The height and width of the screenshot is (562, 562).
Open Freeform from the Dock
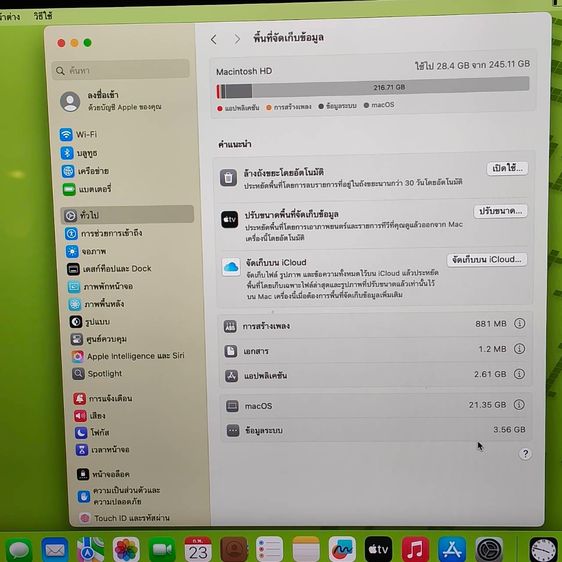point(342,549)
